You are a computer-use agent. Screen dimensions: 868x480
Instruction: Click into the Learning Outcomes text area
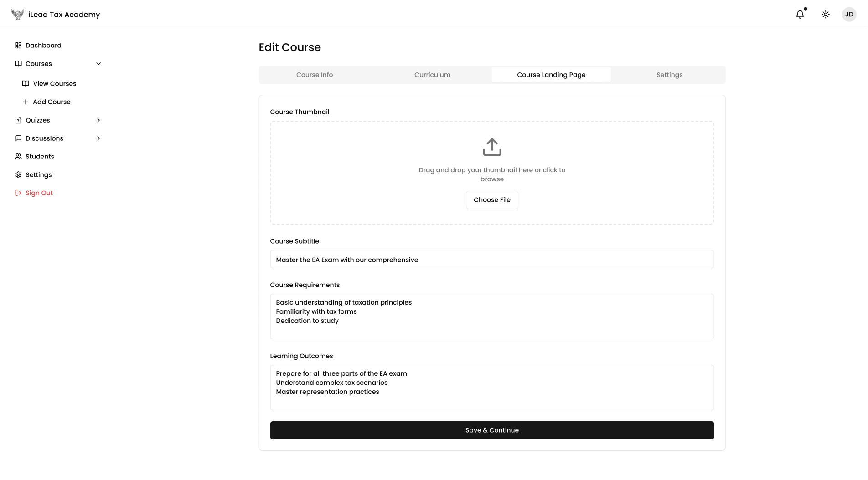click(x=492, y=388)
